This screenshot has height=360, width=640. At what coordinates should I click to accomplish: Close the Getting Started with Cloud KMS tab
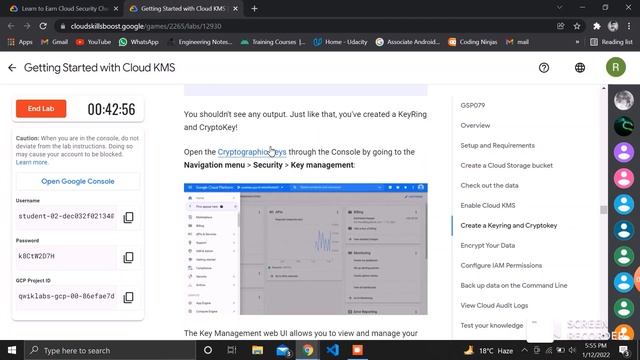[x=236, y=9]
